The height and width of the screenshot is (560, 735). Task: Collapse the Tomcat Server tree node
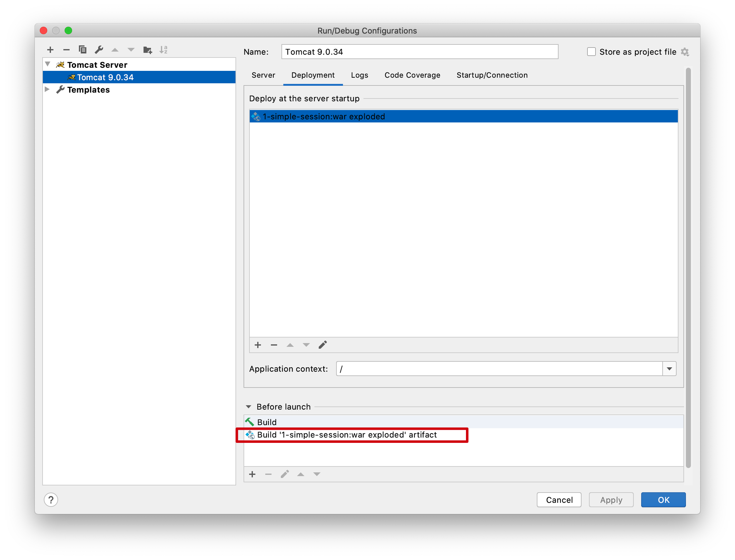(48, 64)
